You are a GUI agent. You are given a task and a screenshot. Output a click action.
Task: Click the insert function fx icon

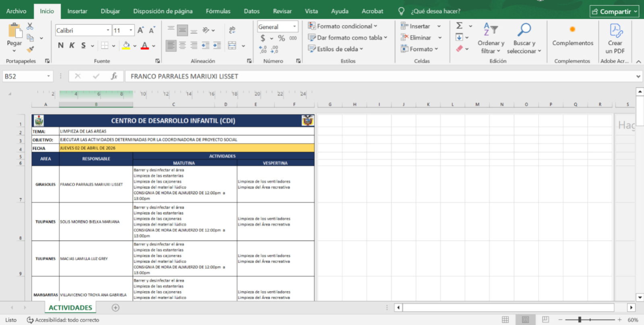click(114, 76)
